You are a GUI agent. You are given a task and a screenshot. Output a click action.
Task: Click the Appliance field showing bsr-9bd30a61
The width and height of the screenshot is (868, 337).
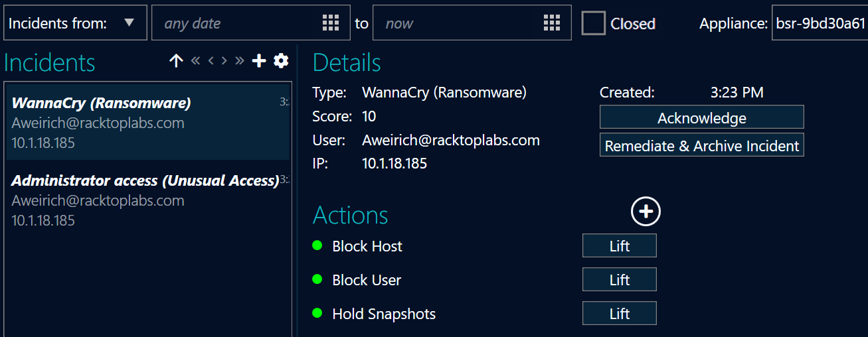click(820, 23)
